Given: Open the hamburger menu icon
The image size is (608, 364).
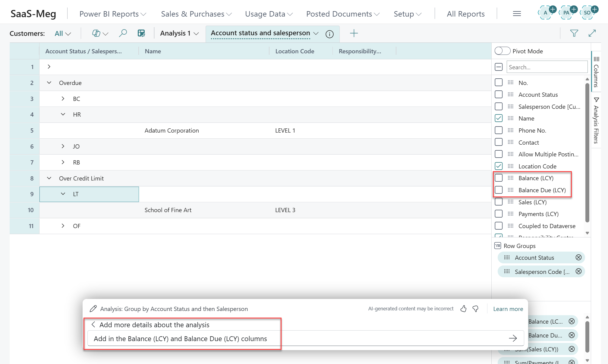Looking at the screenshot, I should click(517, 14).
